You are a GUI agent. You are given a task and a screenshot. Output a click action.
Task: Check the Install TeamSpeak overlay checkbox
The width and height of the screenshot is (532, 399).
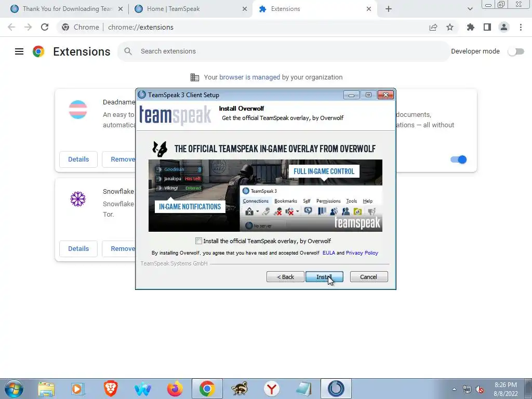click(198, 241)
